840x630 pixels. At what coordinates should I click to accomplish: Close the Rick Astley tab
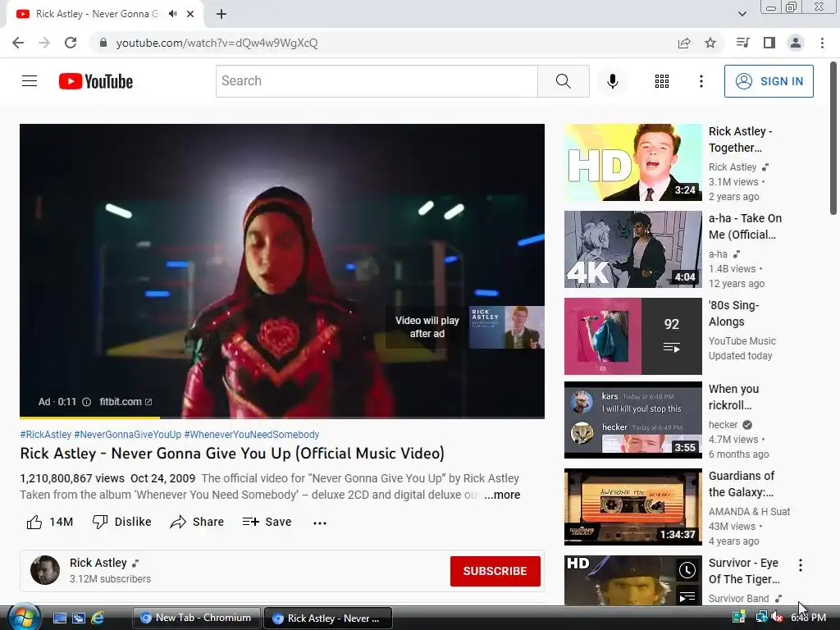(190, 14)
